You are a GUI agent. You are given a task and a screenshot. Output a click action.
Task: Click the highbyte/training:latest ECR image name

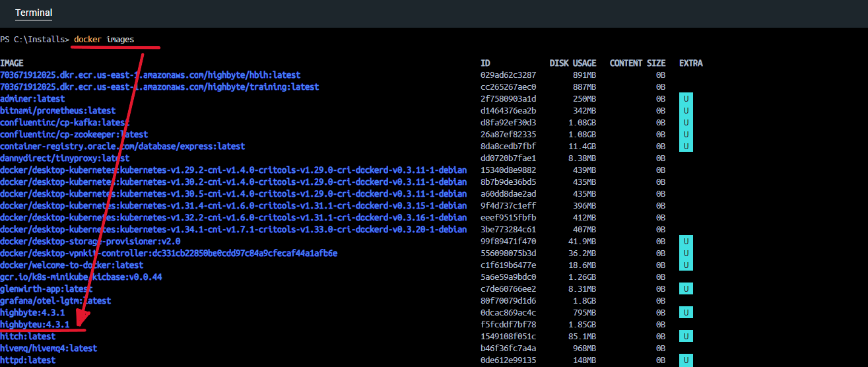tap(159, 87)
